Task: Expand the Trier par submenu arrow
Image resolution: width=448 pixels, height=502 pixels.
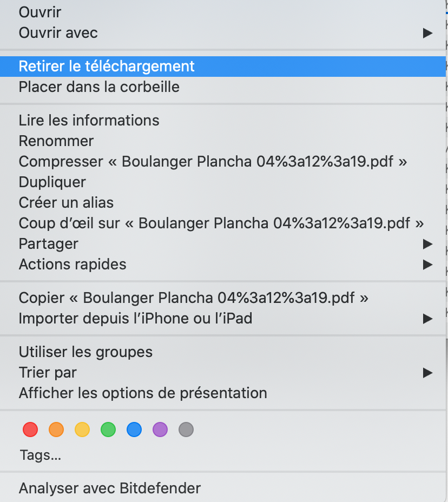Action: 427,373
